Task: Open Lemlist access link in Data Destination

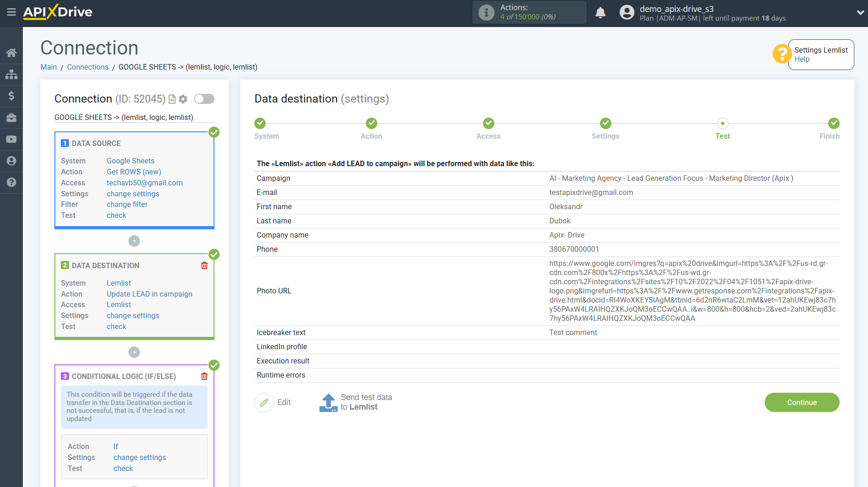Action: [x=119, y=304]
